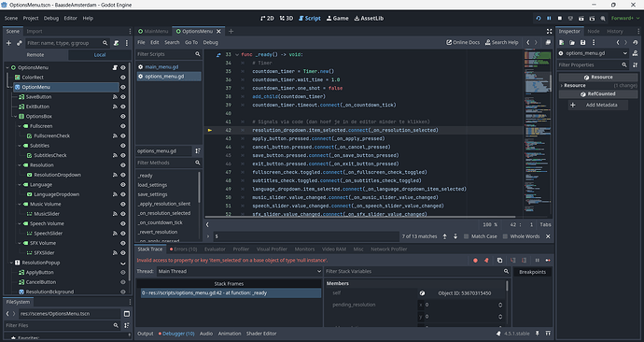Image resolution: width=644 pixels, height=342 pixels.
Task: Fold the _ready function at line 33
Action: [x=237, y=55]
